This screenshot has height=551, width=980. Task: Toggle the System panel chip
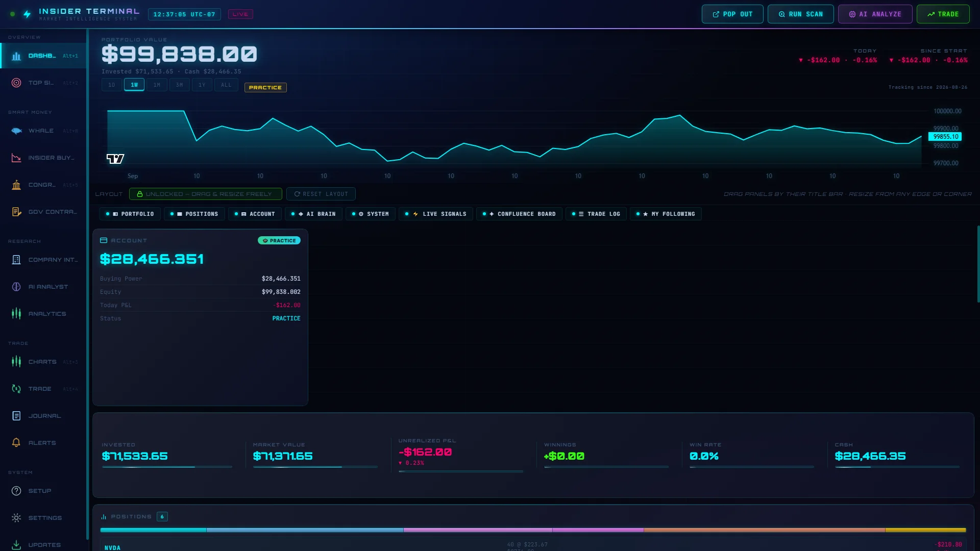(x=371, y=214)
